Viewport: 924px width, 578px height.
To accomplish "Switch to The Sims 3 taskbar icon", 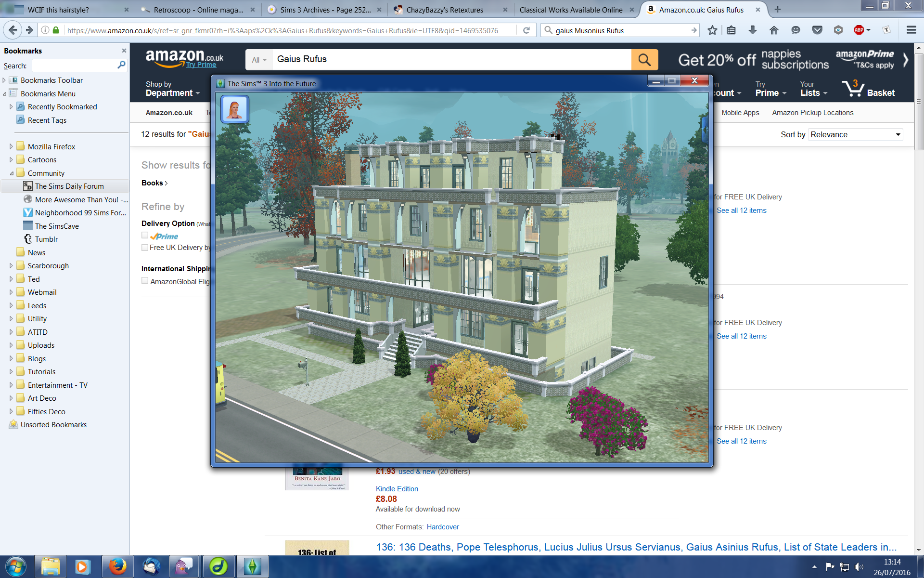I will [252, 567].
